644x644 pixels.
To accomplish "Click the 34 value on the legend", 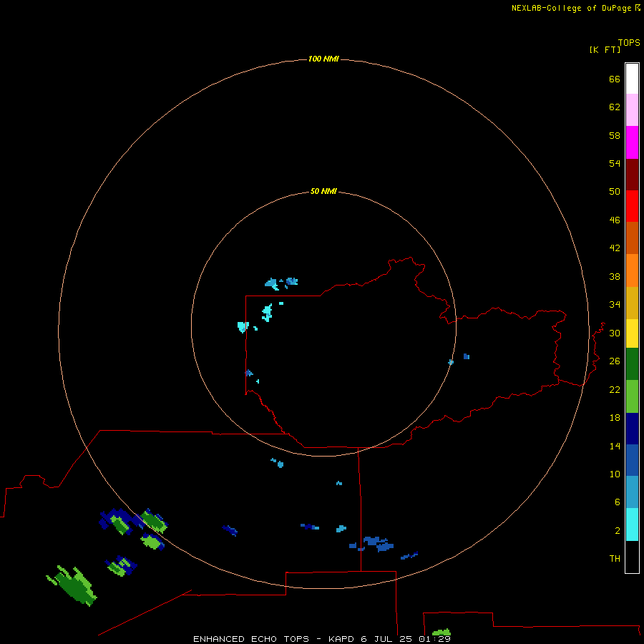I will (x=615, y=305).
